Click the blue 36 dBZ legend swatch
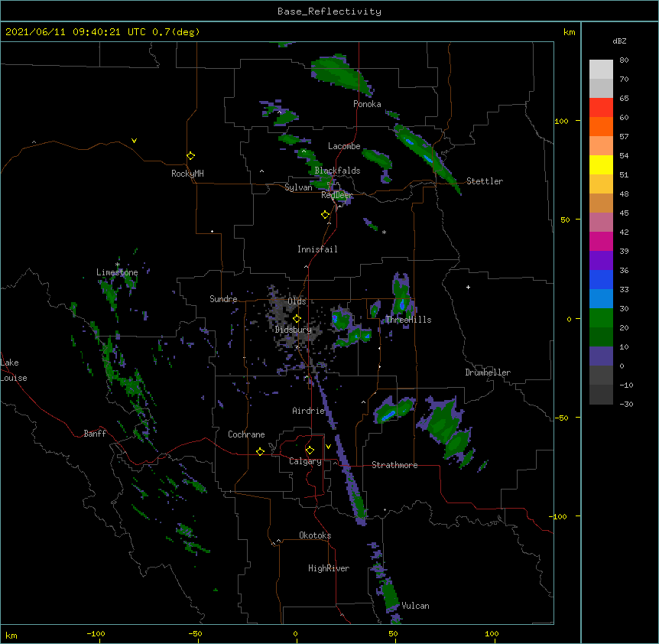 (601, 279)
